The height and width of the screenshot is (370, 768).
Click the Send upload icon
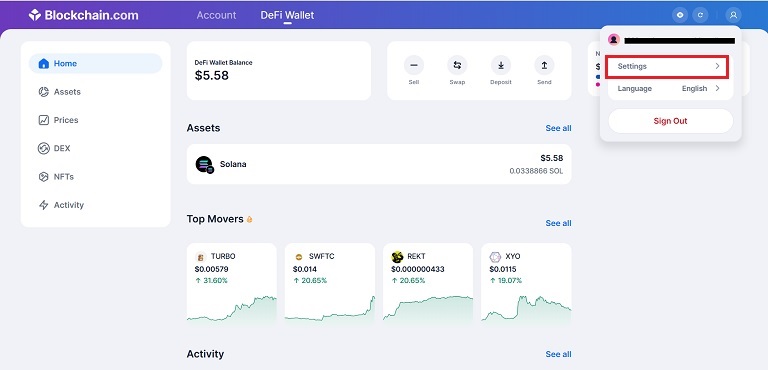(x=544, y=65)
